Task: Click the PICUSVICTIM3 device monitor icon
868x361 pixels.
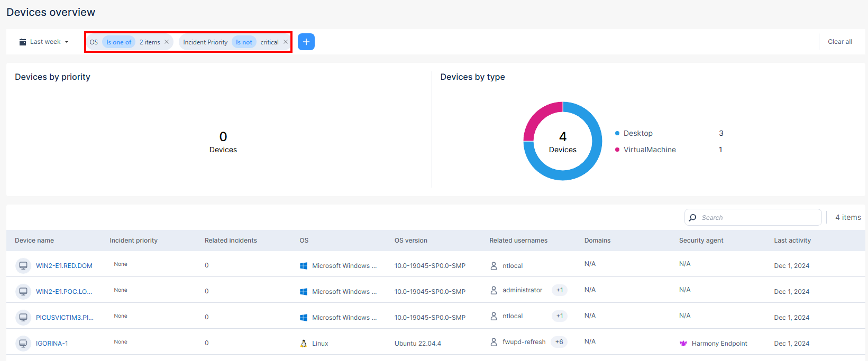Action: (x=23, y=318)
